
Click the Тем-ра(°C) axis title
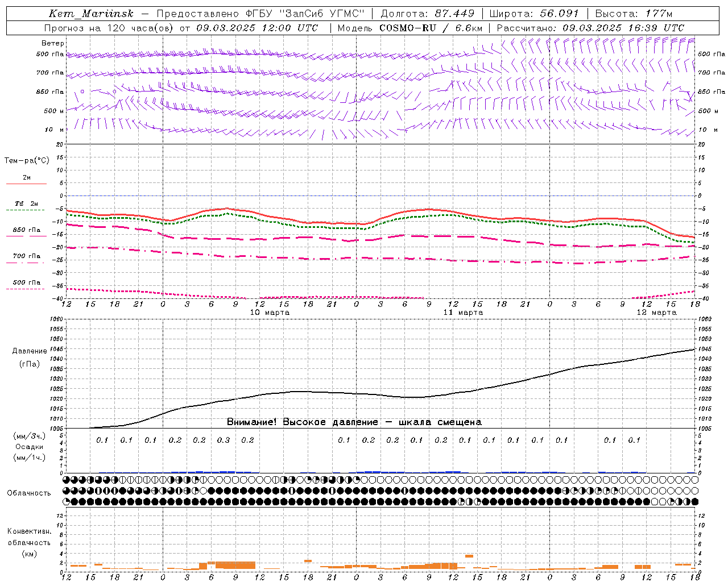pyautogui.click(x=27, y=161)
